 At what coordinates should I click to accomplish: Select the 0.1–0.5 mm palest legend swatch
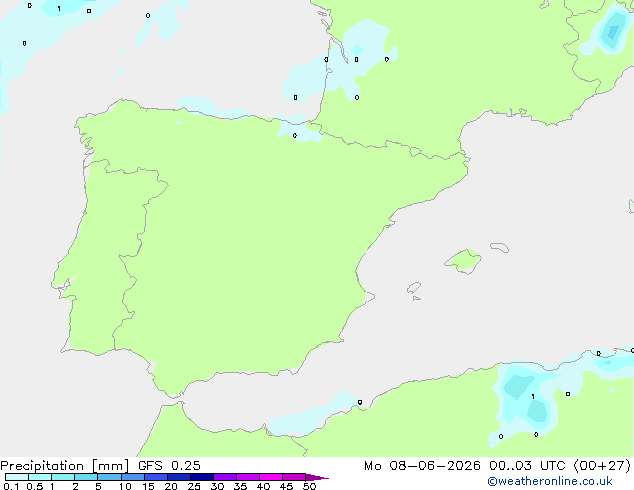pyautogui.click(x=17, y=477)
